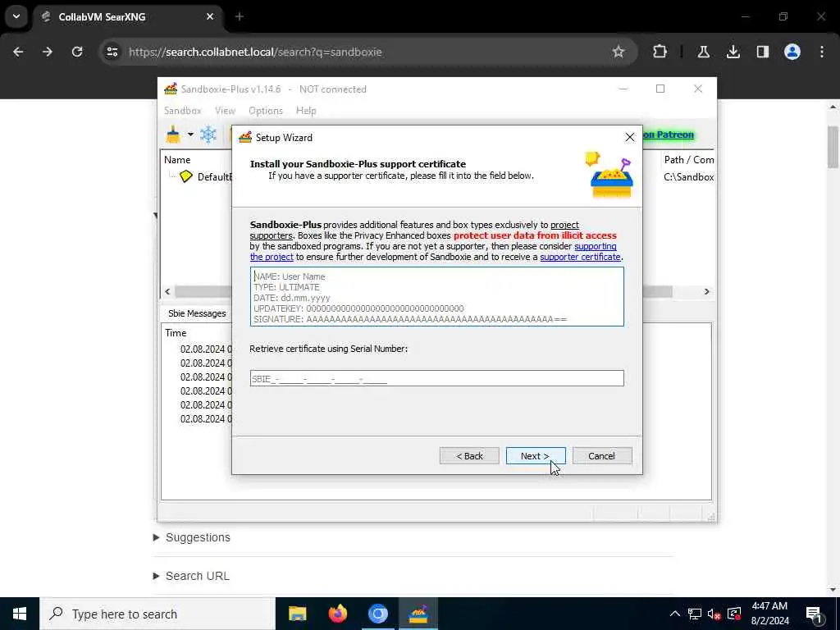Image resolution: width=840 pixels, height=630 pixels.
Task: Open the 'supporter certificate' link
Action: pos(580,257)
